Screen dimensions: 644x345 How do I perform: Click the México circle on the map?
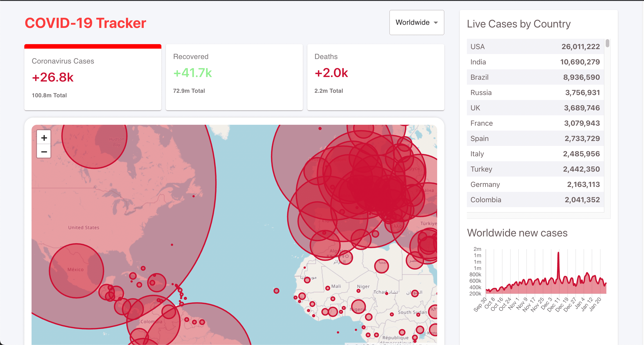(x=76, y=271)
